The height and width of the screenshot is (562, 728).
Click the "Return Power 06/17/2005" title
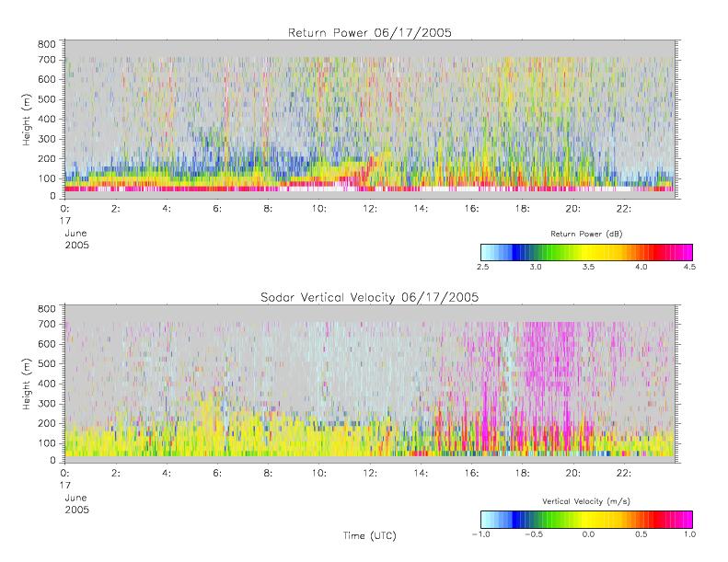pyautogui.click(x=370, y=33)
